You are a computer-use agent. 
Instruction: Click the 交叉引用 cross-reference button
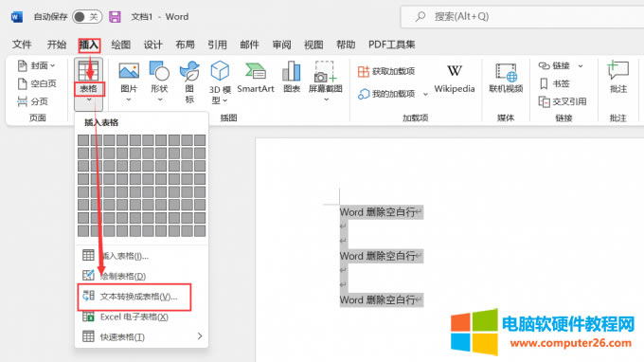[563, 101]
